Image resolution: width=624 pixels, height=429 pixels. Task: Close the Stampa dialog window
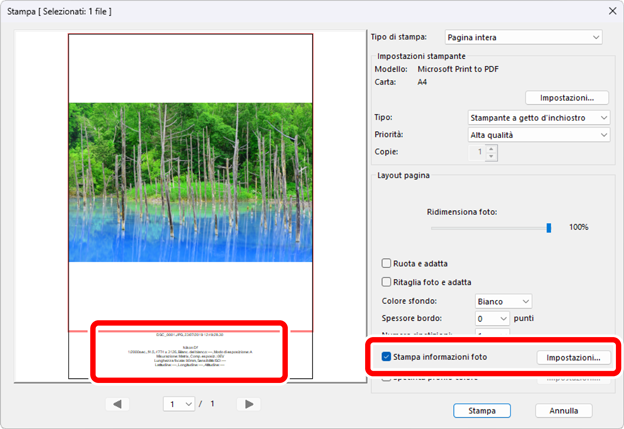pyautogui.click(x=610, y=10)
